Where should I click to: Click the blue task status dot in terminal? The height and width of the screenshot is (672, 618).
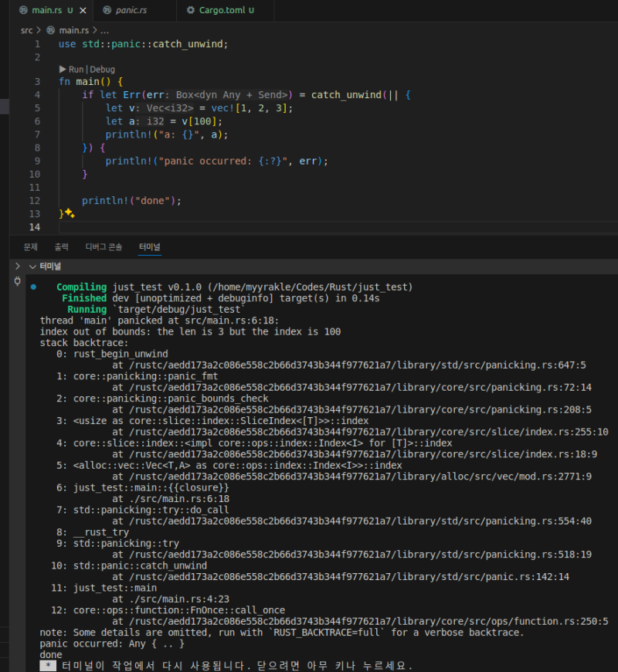pyautogui.click(x=33, y=287)
